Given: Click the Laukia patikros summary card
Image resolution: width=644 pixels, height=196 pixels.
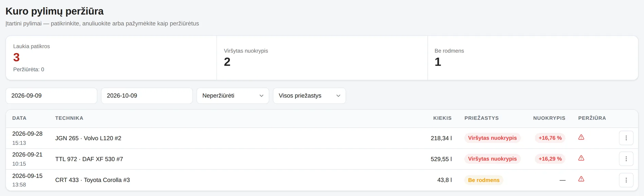Looking at the screenshot, I should [111, 58].
